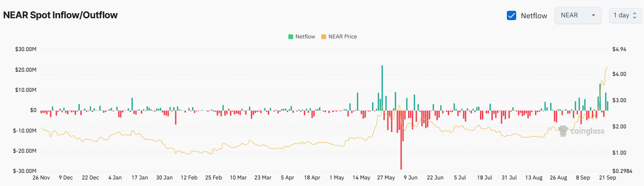The height and width of the screenshot is (186, 644).
Task: Click the 18 Jul date label
Action: pyautogui.click(x=485, y=178)
